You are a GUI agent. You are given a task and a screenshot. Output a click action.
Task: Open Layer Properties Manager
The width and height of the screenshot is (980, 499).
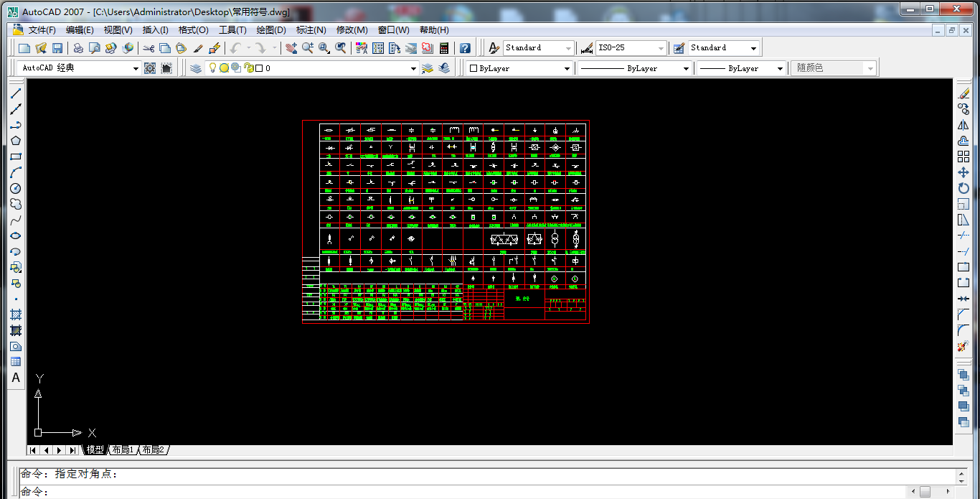click(196, 68)
